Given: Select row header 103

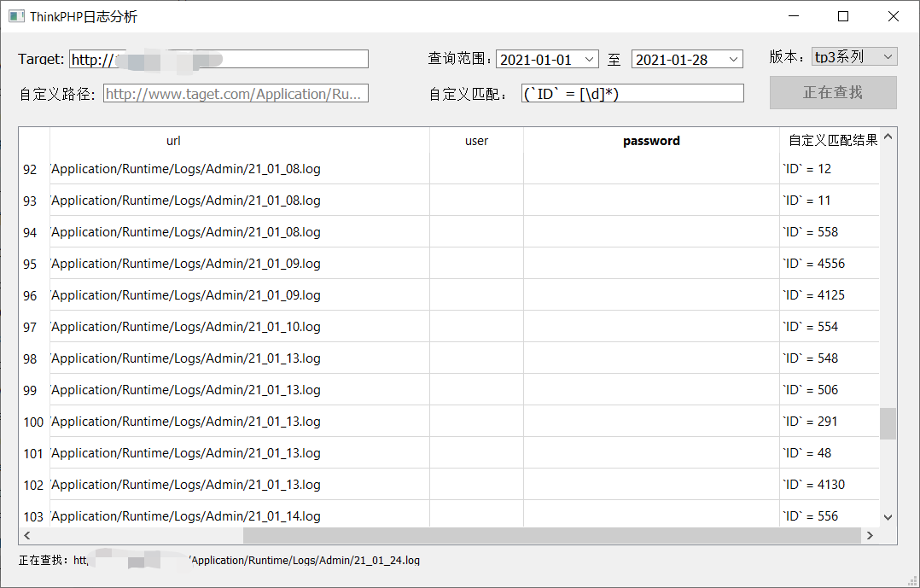Looking at the screenshot, I should point(34,515).
